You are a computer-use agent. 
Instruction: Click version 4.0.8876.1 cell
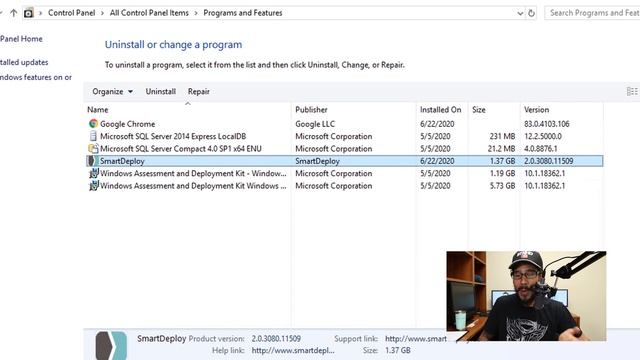point(541,149)
